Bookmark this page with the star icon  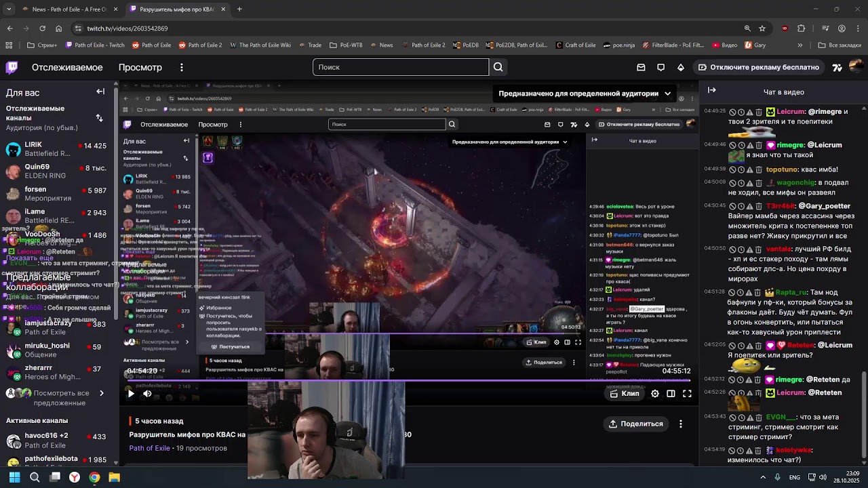tap(762, 28)
